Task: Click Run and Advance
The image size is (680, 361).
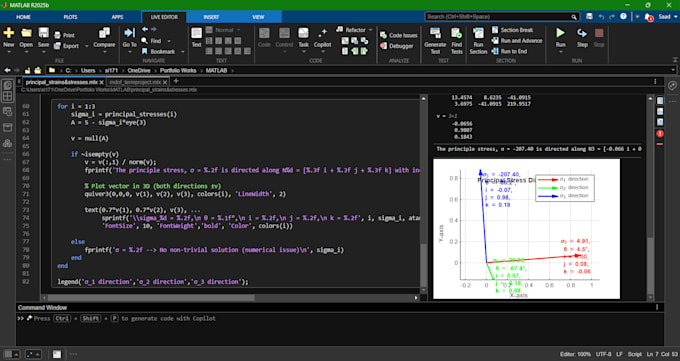Action: 517,40
